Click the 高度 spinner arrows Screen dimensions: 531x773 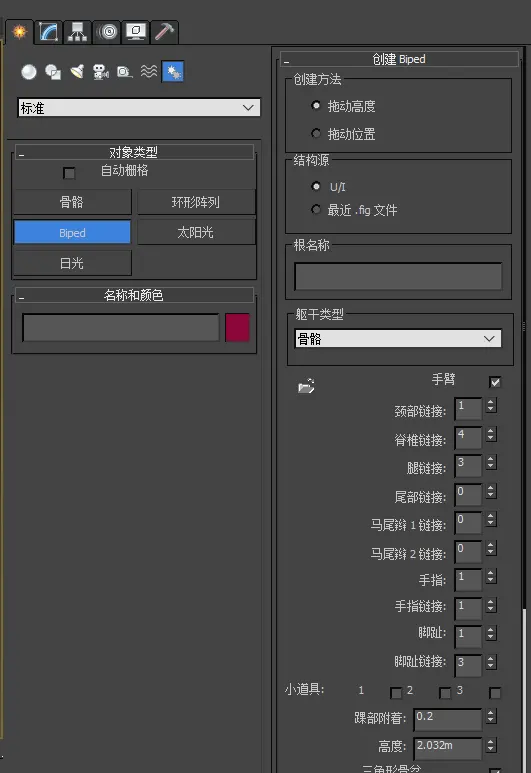[491, 746]
